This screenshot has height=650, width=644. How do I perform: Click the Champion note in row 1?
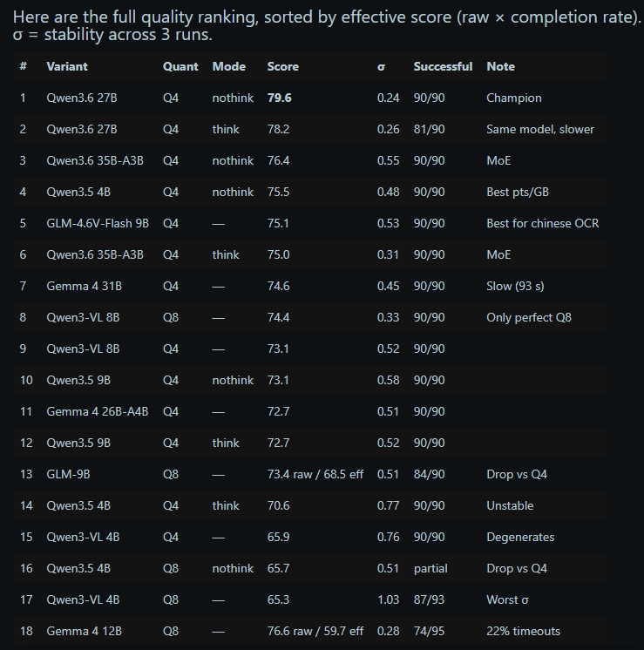coord(514,98)
